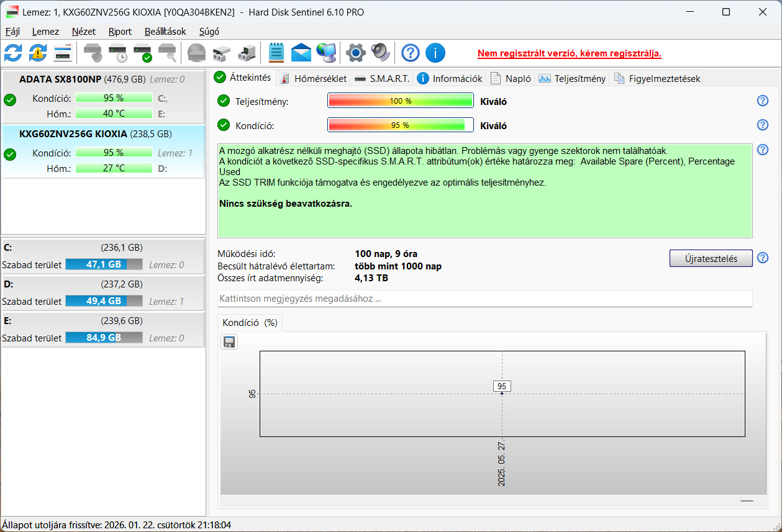Switch to the S.M.A.R.T. tab
The width and height of the screenshot is (782, 532).
coord(382,78)
